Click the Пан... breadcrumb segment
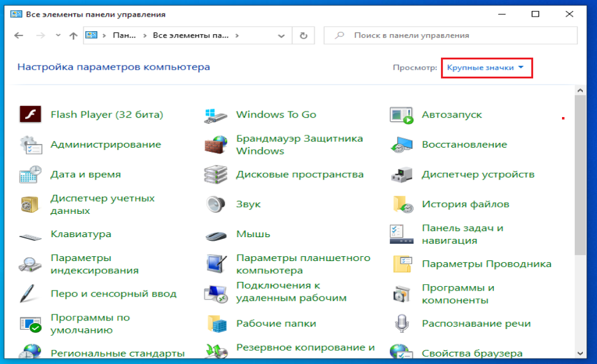Screen dimensions: 597x364 [x=124, y=36]
